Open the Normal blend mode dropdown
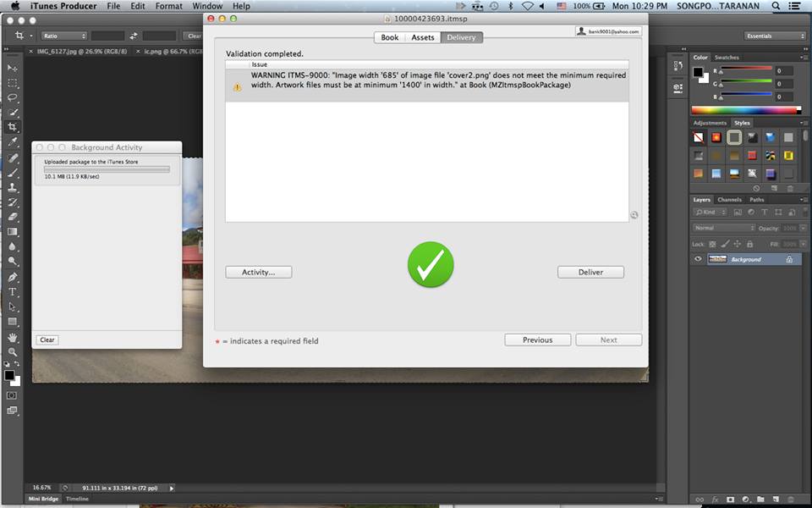The width and height of the screenshot is (812, 508). click(x=723, y=228)
